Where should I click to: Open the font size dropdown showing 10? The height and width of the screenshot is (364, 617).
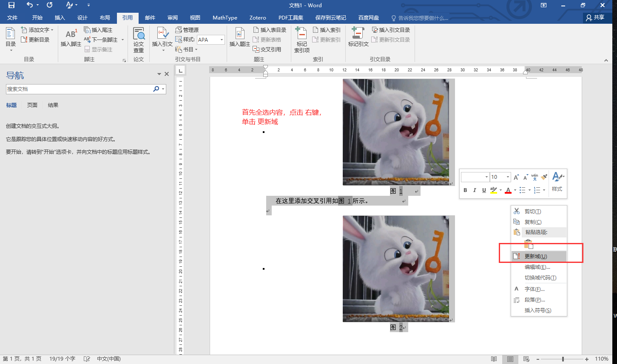[508, 177]
